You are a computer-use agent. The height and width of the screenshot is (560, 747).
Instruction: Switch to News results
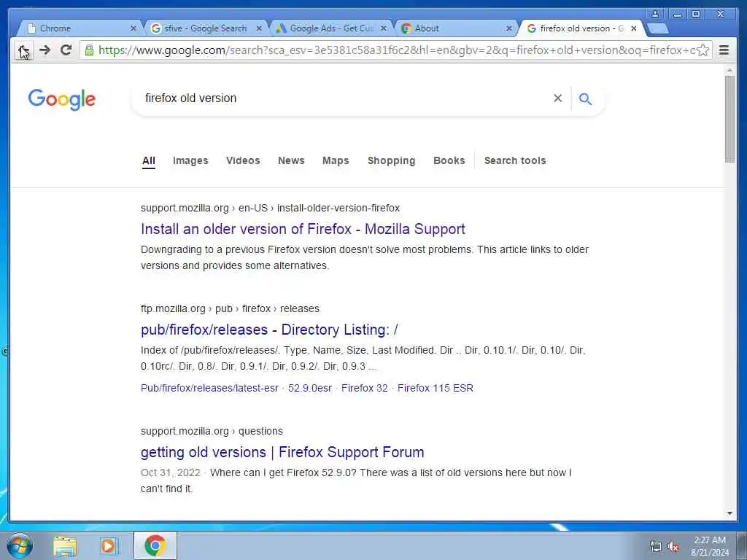(291, 161)
